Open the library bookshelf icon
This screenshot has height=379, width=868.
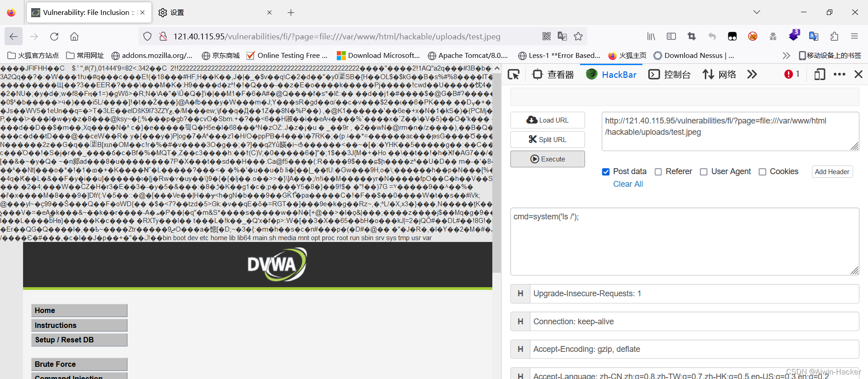(x=651, y=36)
